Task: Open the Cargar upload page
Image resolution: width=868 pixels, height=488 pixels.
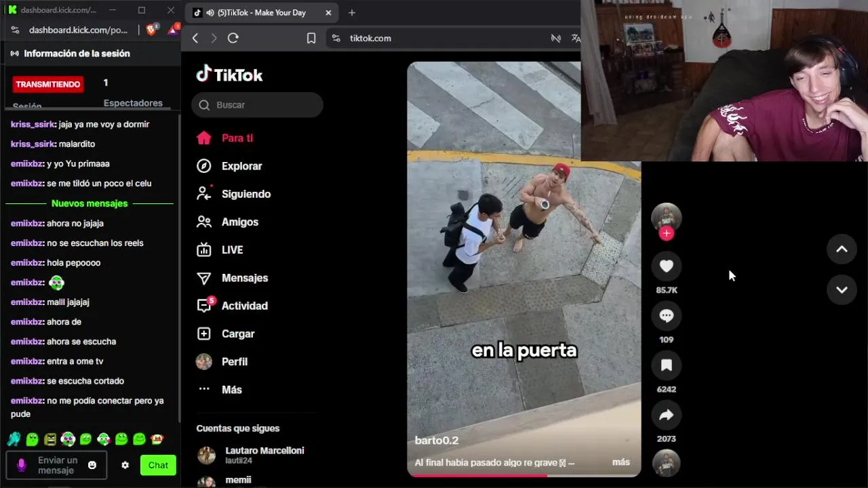Action: 225,333
